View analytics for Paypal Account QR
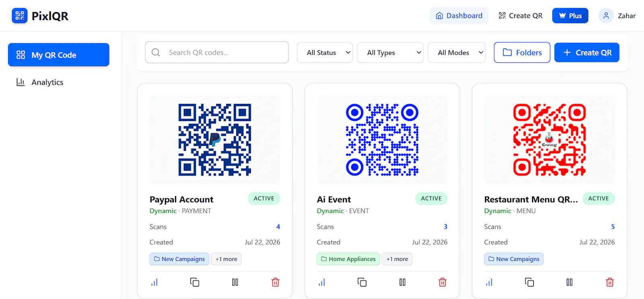The image size is (644, 299). [x=155, y=282]
